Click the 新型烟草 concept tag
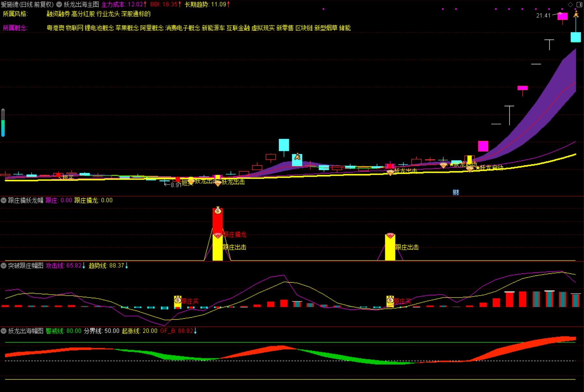 click(x=326, y=28)
